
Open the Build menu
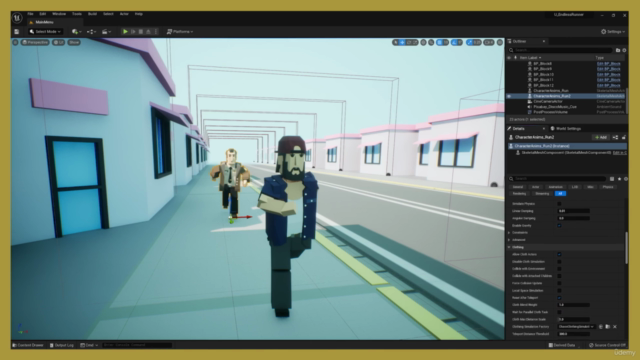(x=92, y=14)
